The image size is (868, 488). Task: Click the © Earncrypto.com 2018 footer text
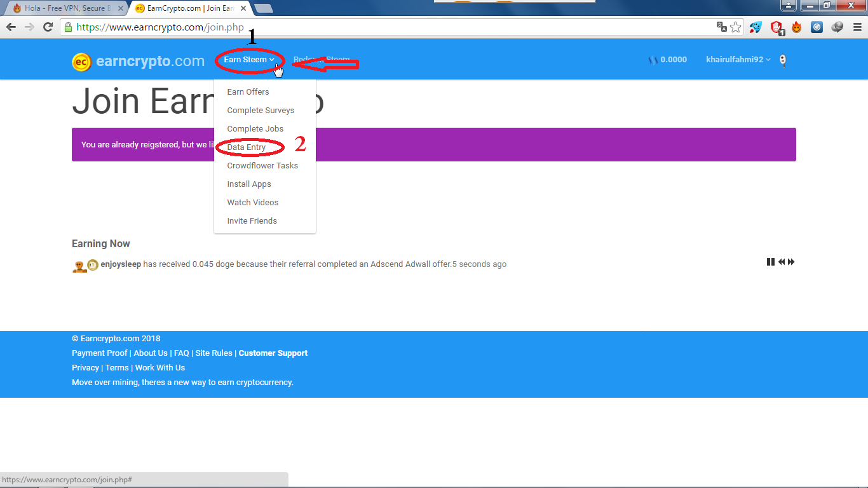point(116,339)
